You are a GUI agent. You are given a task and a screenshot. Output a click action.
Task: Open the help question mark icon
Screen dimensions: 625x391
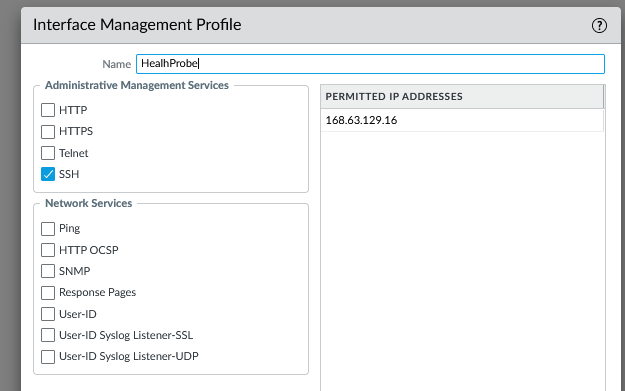(x=599, y=26)
